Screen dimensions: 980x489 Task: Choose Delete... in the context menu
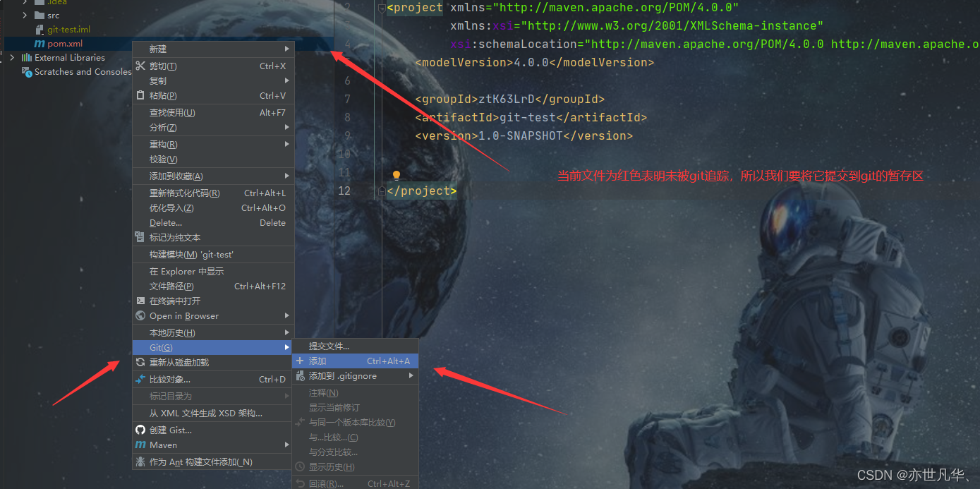pos(213,222)
